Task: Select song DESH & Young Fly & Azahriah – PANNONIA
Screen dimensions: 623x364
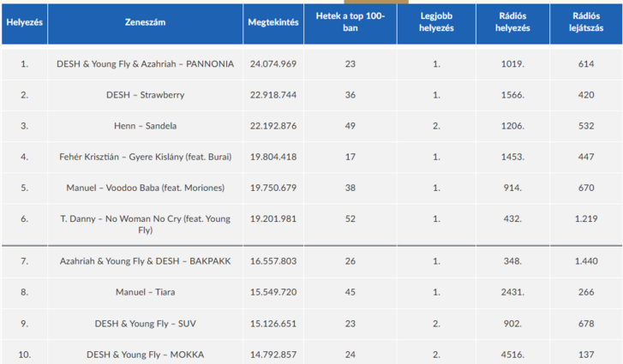Action: pyautogui.click(x=145, y=64)
